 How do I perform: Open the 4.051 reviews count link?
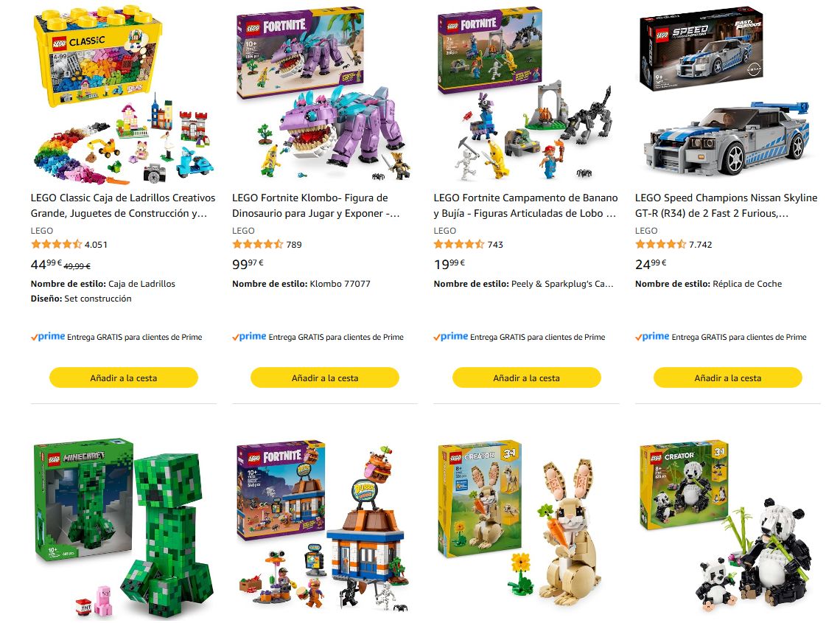coord(96,245)
